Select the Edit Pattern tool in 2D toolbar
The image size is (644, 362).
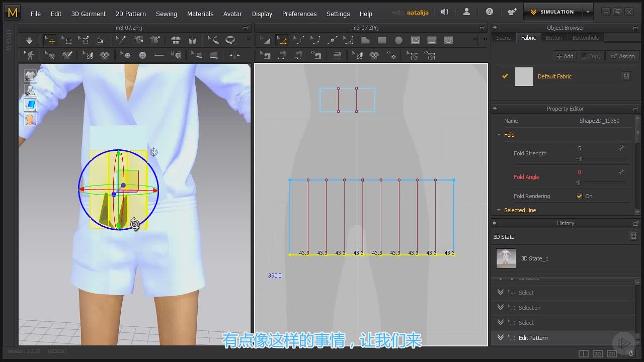coord(282,40)
